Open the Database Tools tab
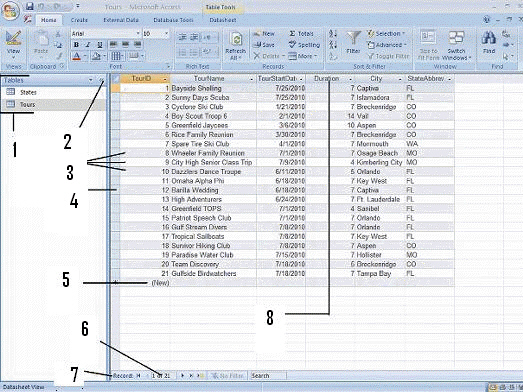The image size is (523, 392). pyautogui.click(x=173, y=20)
